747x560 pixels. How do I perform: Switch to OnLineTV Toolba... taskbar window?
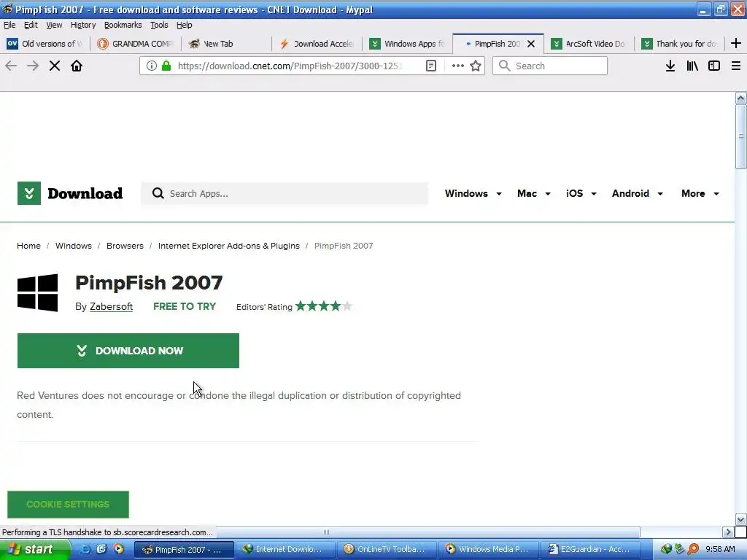(387, 549)
